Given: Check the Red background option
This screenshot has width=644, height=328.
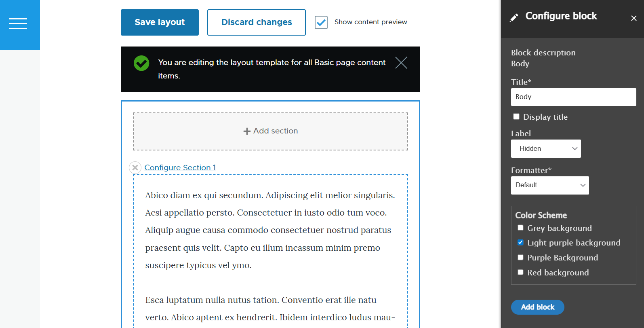Looking at the screenshot, I should click(x=520, y=272).
